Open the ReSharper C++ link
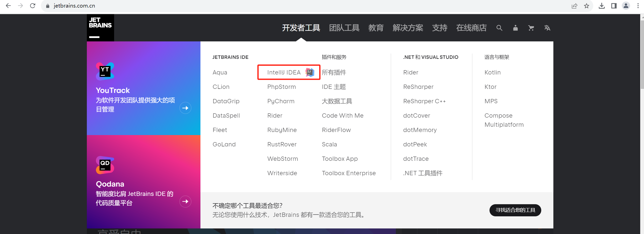The width and height of the screenshot is (644, 234). point(424,101)
